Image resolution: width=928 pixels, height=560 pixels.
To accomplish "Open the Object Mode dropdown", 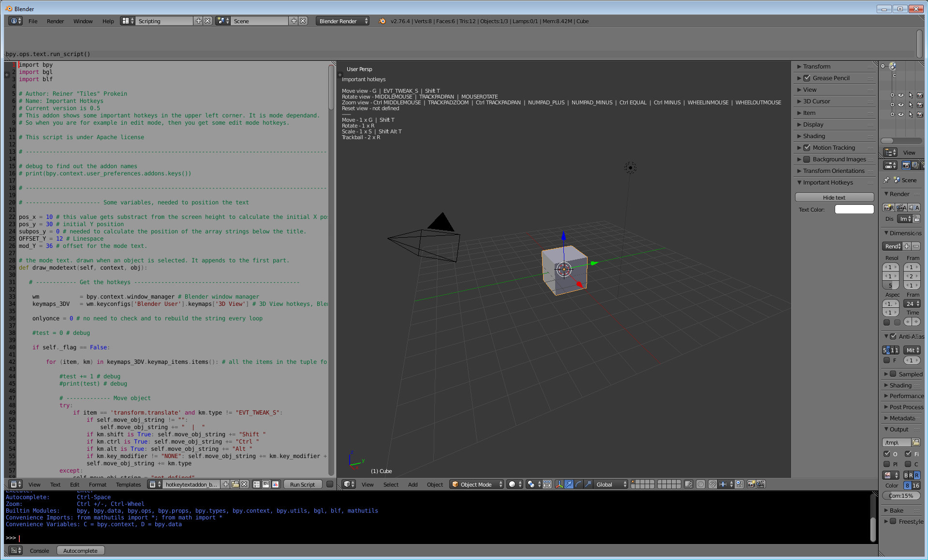I will tap(476, 484).
